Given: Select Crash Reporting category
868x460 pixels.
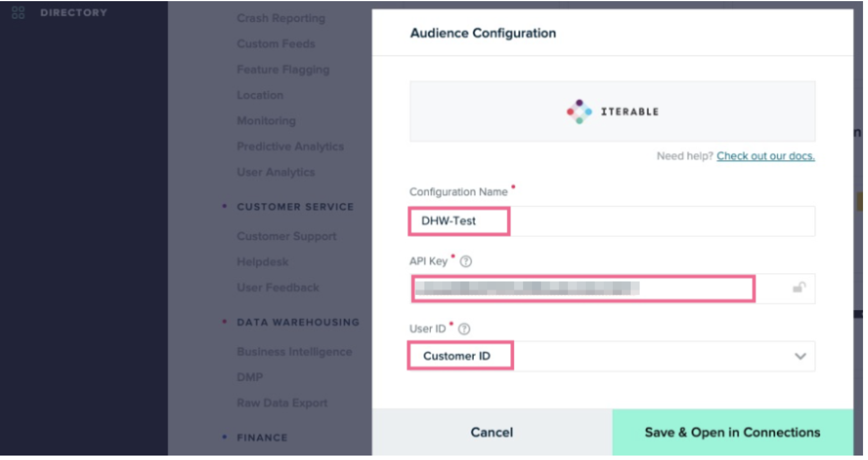Looking at the screenshot, I should pyautogui.click(x=281, y=18).
